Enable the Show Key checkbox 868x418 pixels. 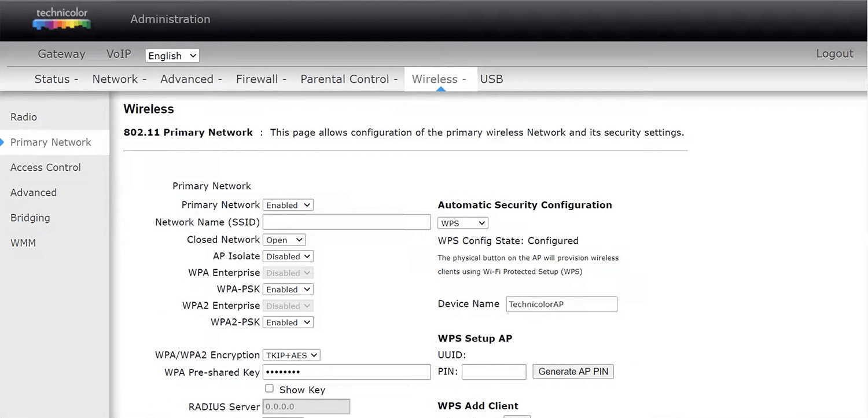click(x=269, y=388)
